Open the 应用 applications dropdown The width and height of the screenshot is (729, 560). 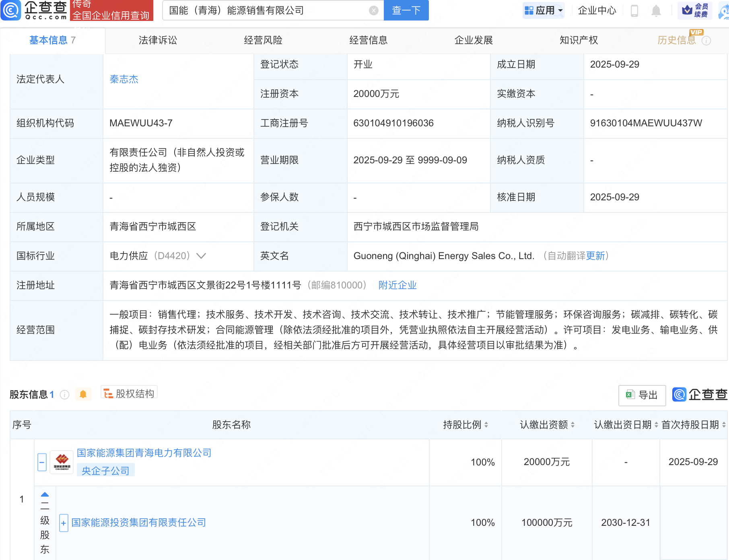[x=544, y=10]
